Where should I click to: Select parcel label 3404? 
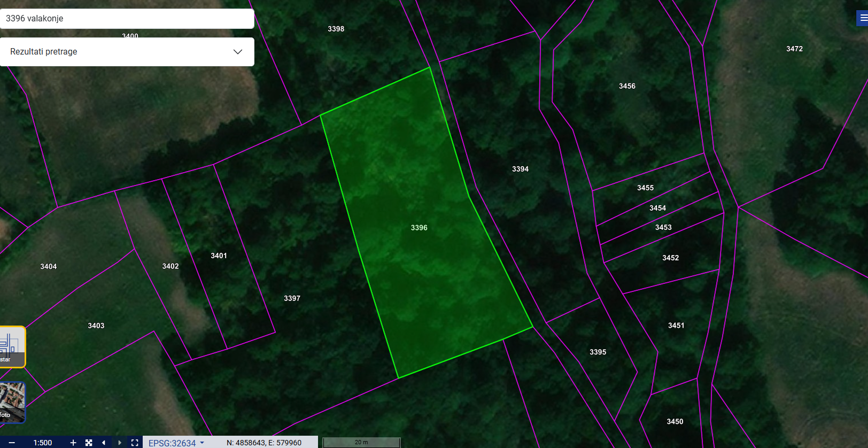click(x=49, y=266)
